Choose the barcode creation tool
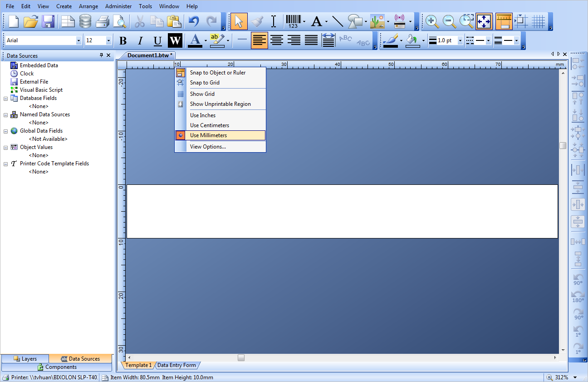The width and height of the screenshot is (588, 382). click(x=293, y=21)
